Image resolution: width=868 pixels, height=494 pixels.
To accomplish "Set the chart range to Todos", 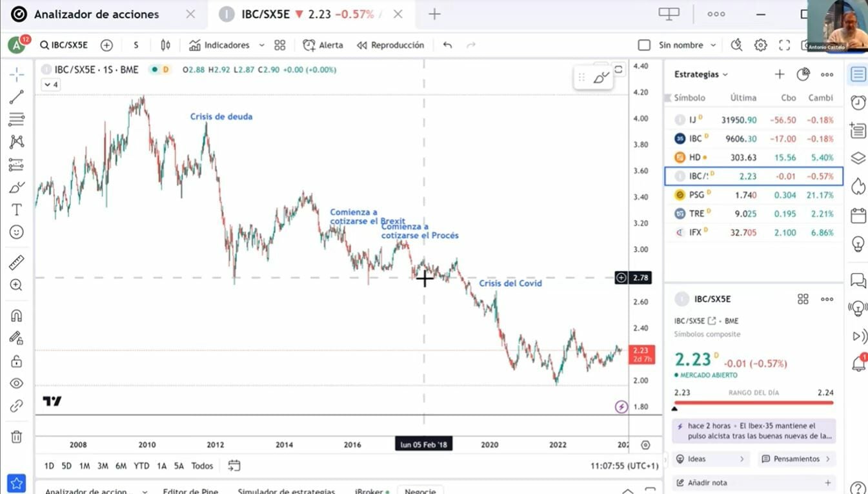I will [x=202, y=466].
